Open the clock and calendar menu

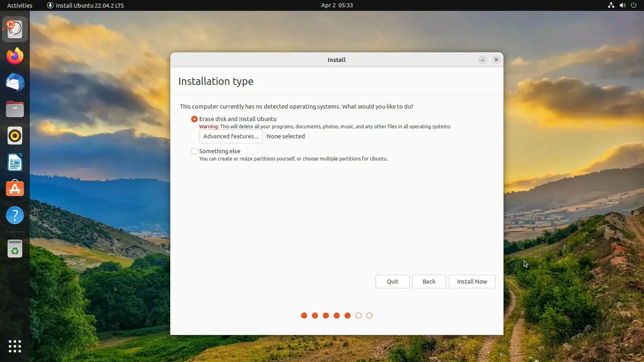(337, 5)
